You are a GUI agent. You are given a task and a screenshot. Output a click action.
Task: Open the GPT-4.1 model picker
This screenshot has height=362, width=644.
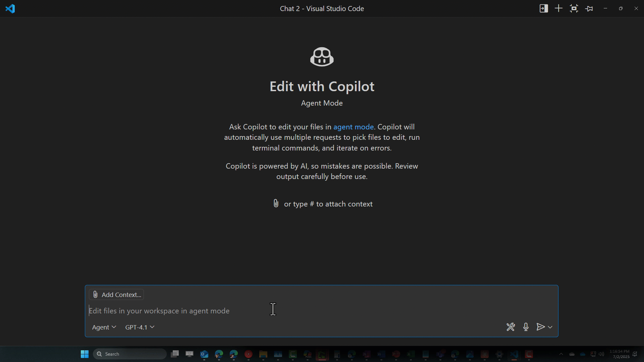pyautogui.click(x=140, y=327)
